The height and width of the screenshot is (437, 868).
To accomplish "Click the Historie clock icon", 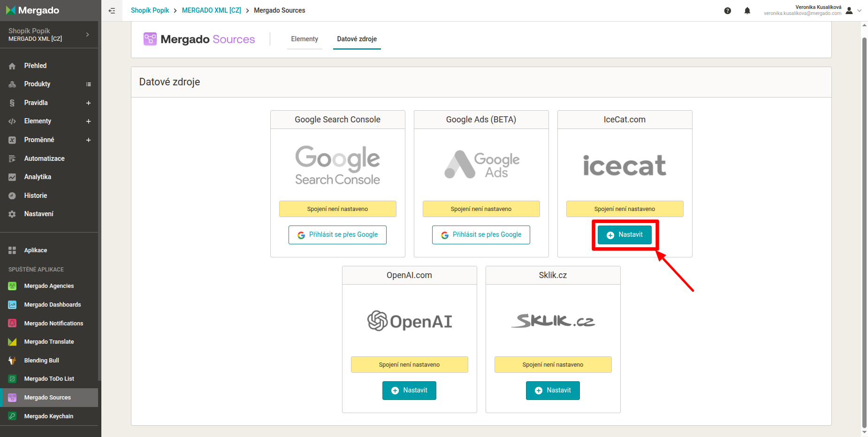I will pos(13,196).
